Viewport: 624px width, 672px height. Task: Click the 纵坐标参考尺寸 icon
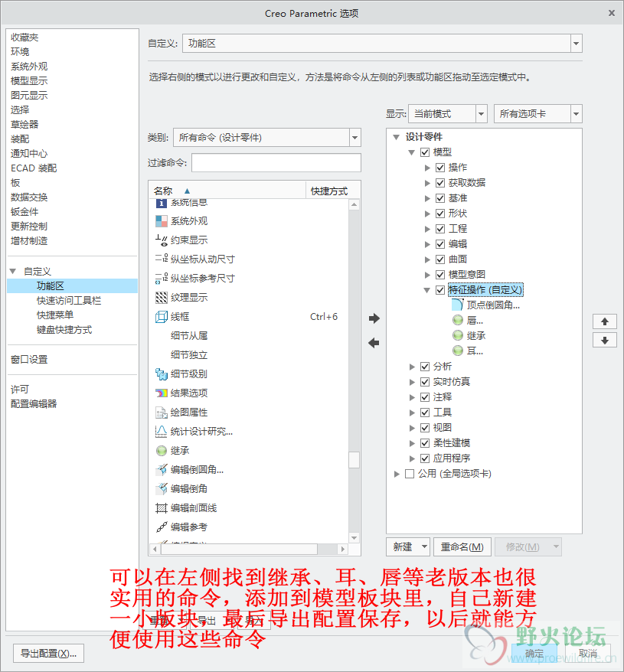[162, 279]
